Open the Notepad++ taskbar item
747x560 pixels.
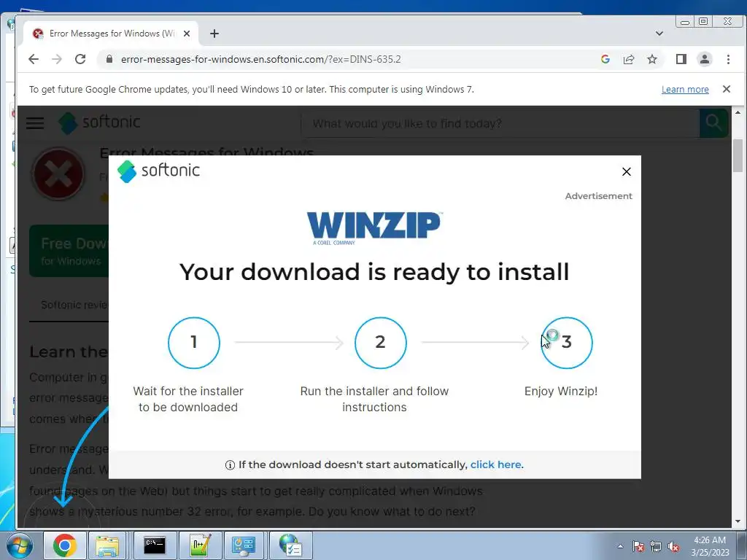(200, 545)
